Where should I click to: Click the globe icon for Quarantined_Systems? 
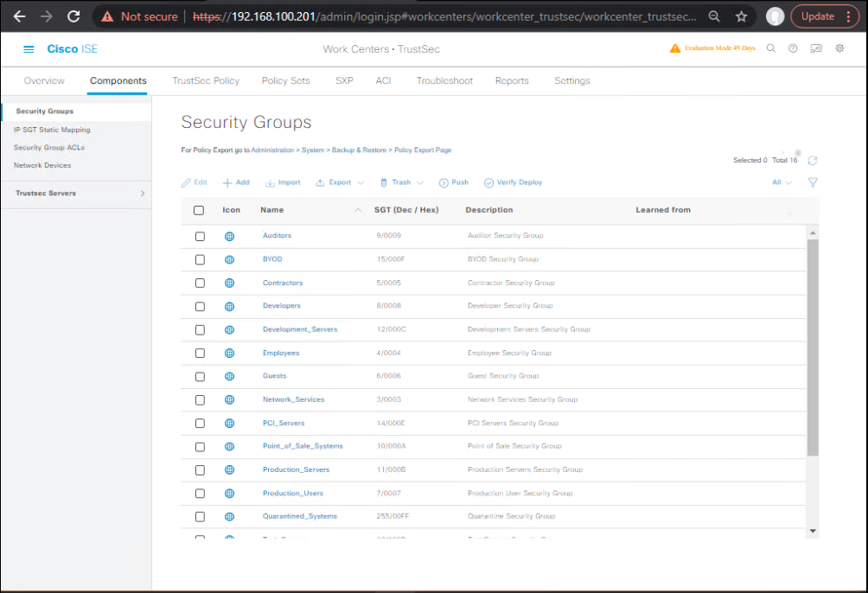[229, 517]
